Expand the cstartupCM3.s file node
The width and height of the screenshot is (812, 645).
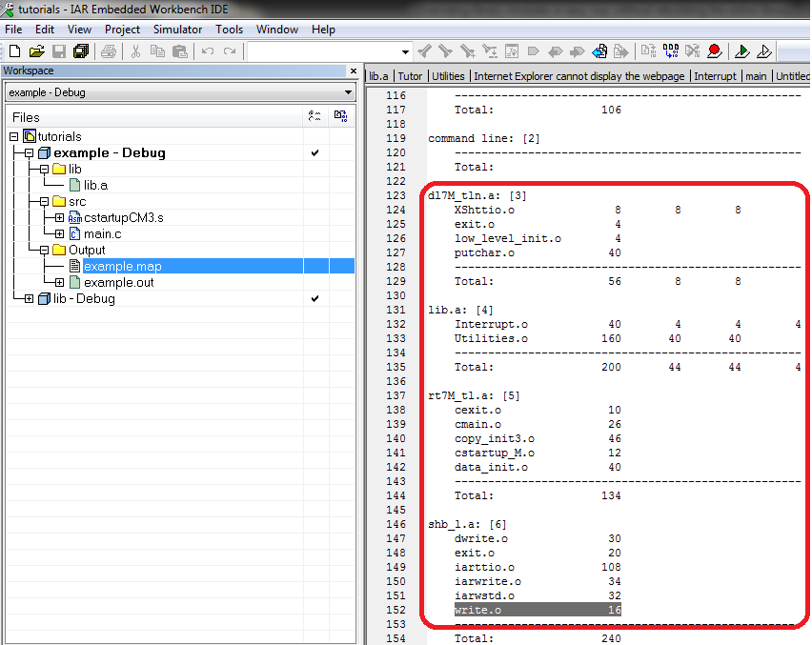(59, 218)
